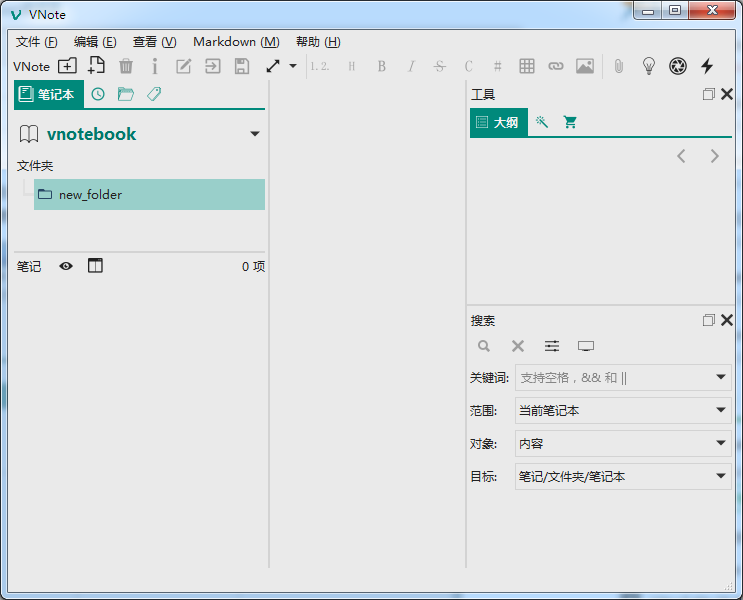
Task: Open the 编辑 (E) menu
Action: click(95, 42)
